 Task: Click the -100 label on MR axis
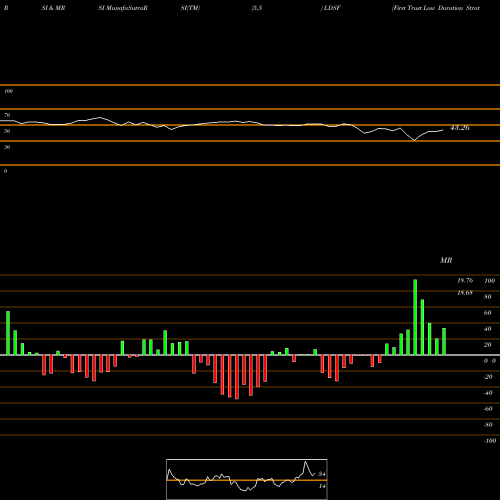click(x=490, y=441)
